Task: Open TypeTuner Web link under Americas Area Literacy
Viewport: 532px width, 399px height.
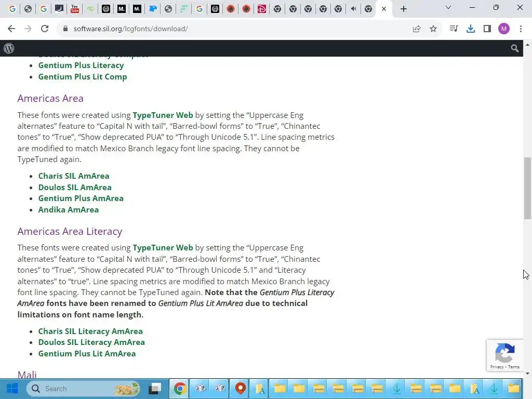Action: (x=163, y=248)
